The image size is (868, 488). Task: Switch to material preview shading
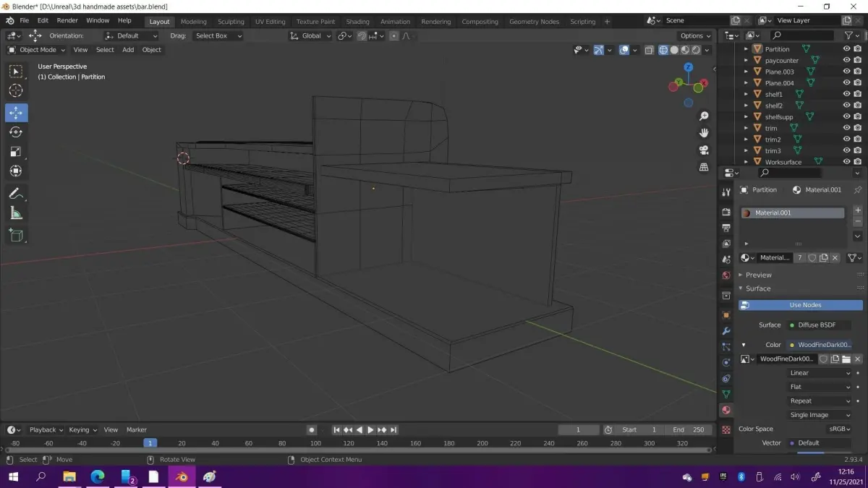[x=685, y=50]
